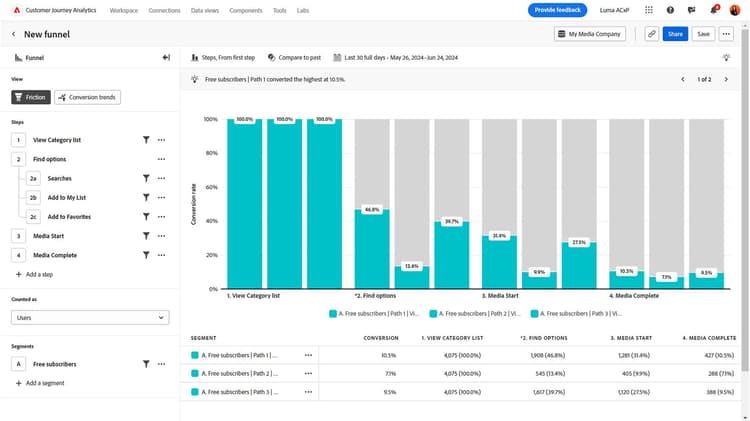This screenshot has width=750, height=421.
Task: Click the copy link icon
Action: coord(651,34)
